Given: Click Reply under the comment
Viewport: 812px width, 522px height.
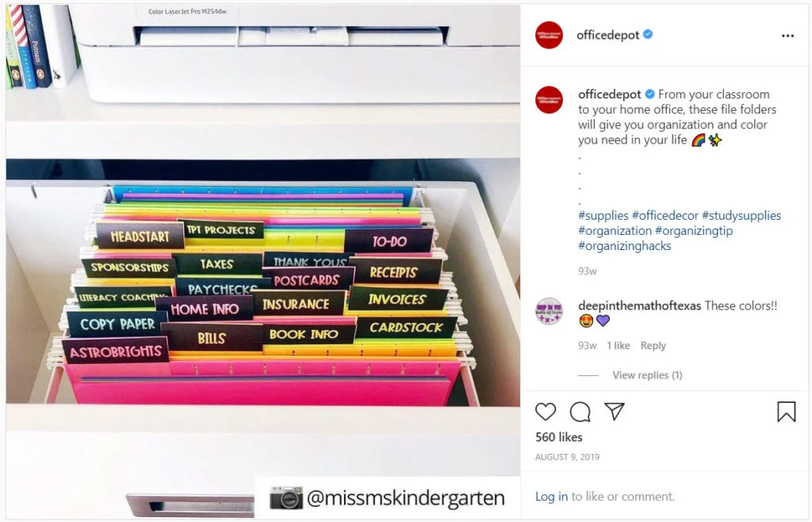Looking at the screenshot, I should pos(653,345).
